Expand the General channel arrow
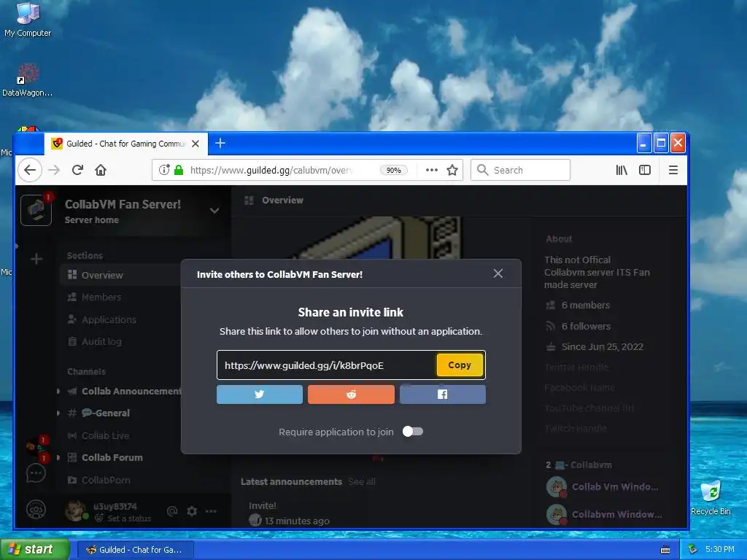The width and height of the screenshot is (747, 560). point(58,413)
